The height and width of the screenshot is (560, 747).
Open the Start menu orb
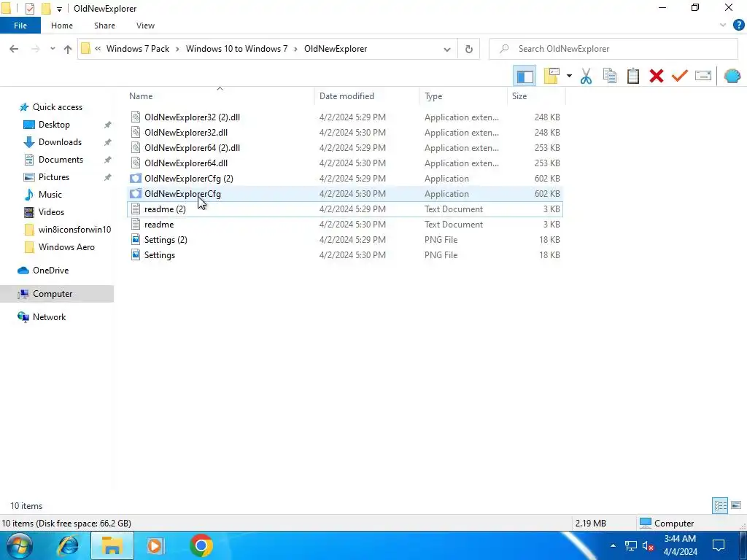(x=19, y=545)
